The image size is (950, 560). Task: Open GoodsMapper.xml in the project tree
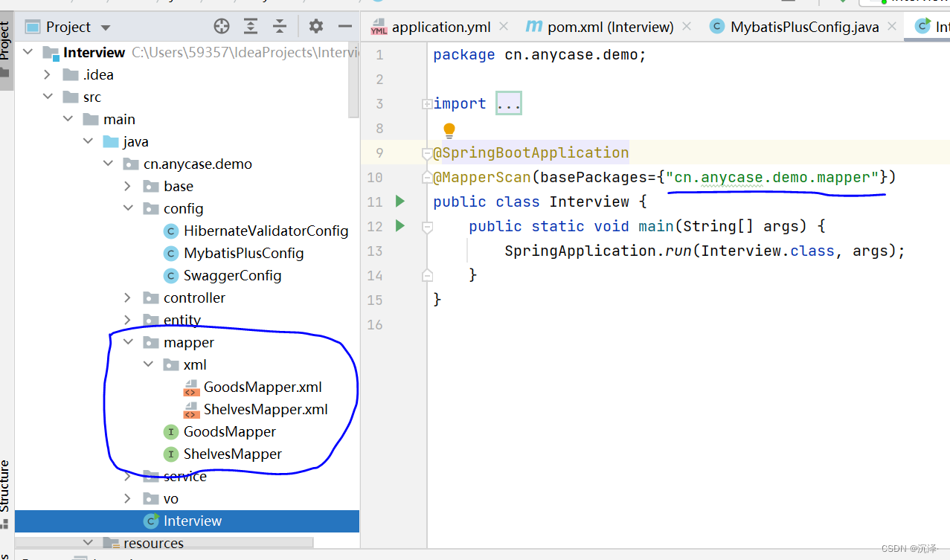coord(262,387)
